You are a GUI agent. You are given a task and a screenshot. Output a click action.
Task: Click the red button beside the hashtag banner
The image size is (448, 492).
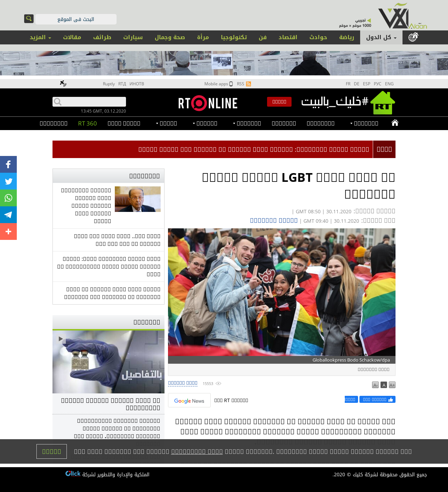pos(279,102)
